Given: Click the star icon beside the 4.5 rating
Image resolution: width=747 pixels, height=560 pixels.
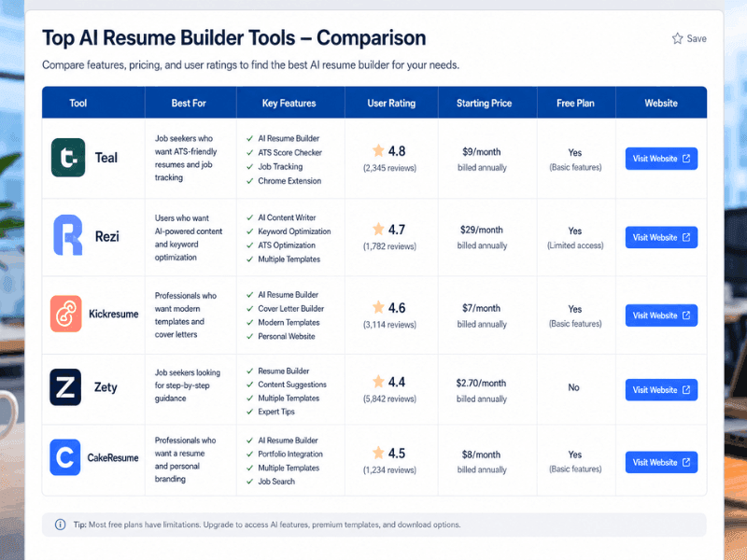Looking at the screenshot, I should point(378,453).
